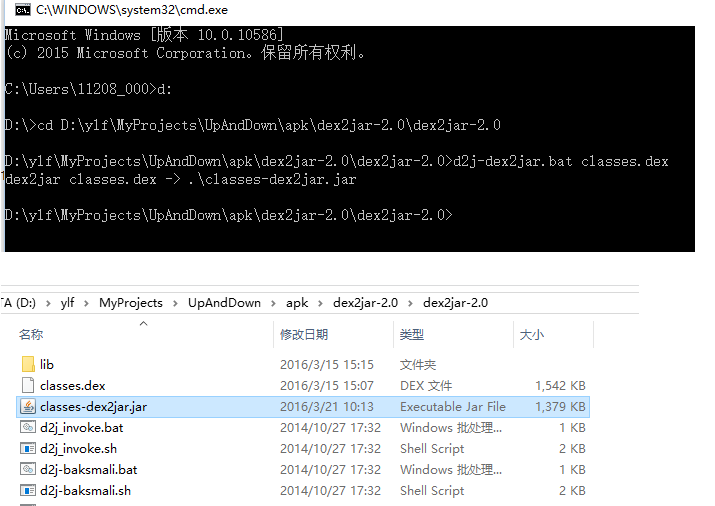Image resolution: width=715 pixels, height=506 pixels.
Task: Click the d2j_invoke.bat file icon
Action: click(x=28, y=427)
